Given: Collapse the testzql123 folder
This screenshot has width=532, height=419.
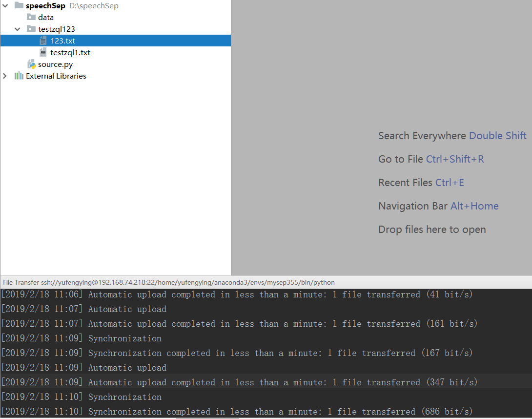Looking at the screenshot, I should click(x=17, y=29).
